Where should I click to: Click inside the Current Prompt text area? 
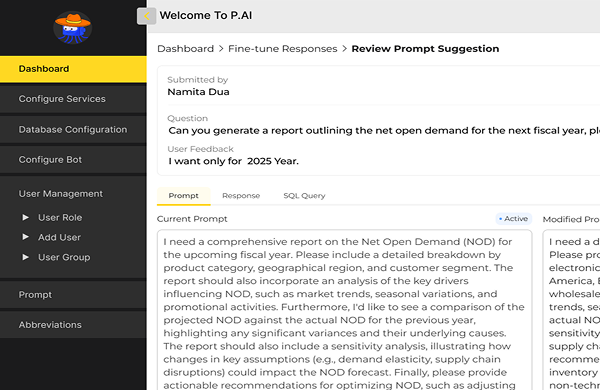tap(344, 310)
